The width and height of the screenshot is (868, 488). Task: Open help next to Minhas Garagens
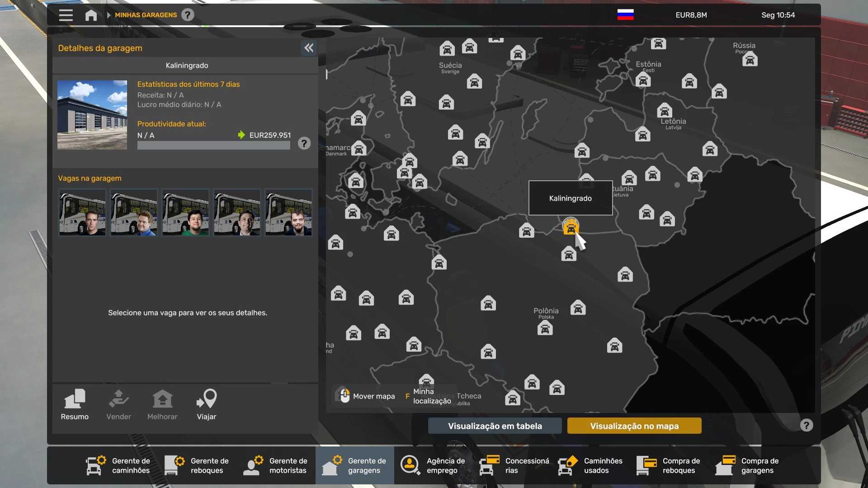coord(188,15)
